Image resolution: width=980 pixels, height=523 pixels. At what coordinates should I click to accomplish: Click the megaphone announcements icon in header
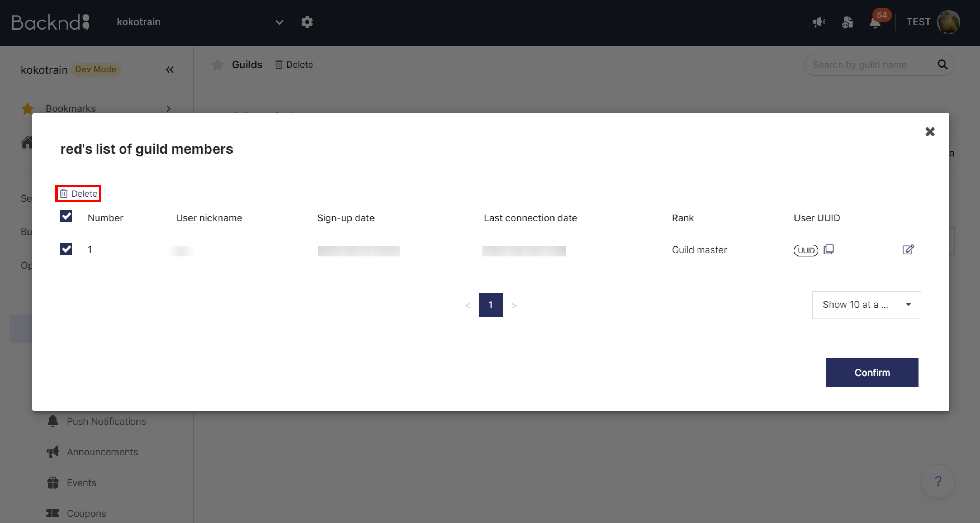point(819,22)
